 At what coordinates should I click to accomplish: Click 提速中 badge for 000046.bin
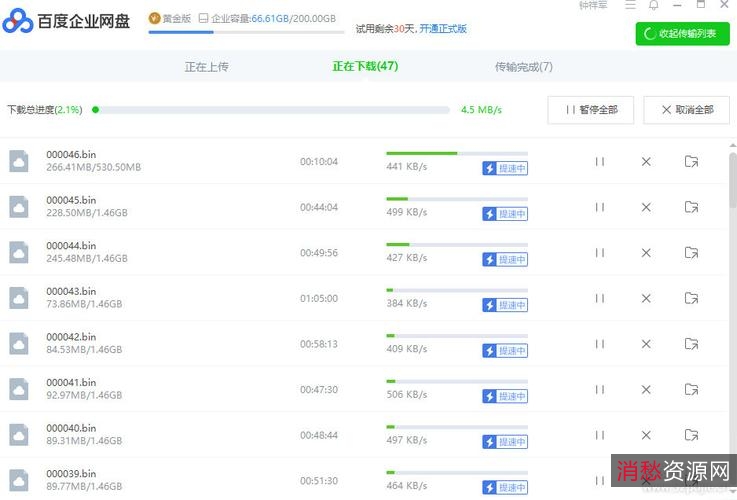tap(505, 168)
